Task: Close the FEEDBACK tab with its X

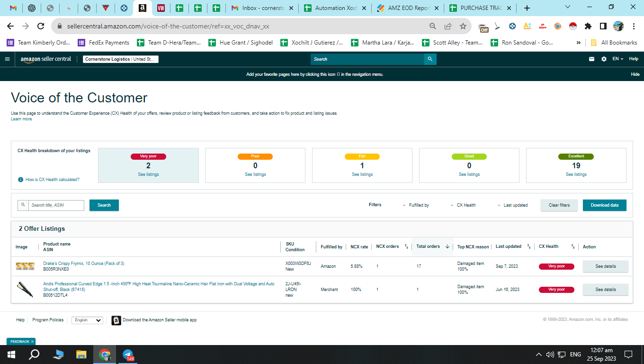Action: click(x=32, y=341)
